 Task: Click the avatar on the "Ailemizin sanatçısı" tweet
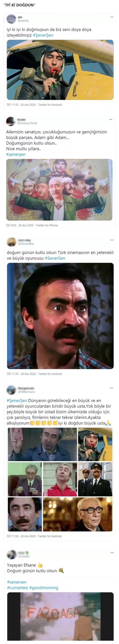11,121
